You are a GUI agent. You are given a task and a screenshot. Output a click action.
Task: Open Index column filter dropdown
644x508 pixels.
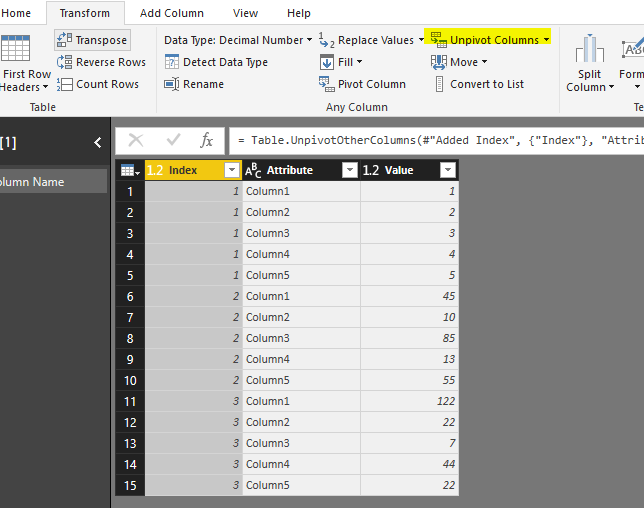coord(232,170)
